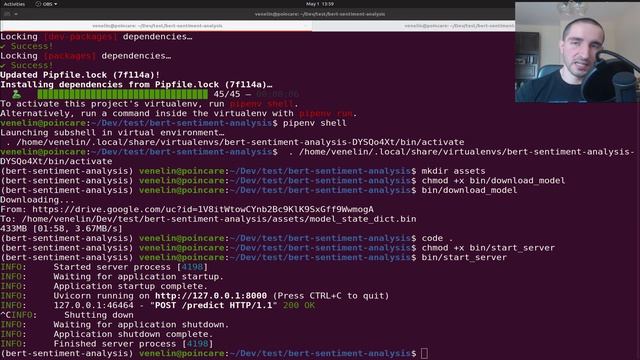Click the red "[dev-packages]" text
The width and height of the screenshot is (640, 360).
[80, 37]
